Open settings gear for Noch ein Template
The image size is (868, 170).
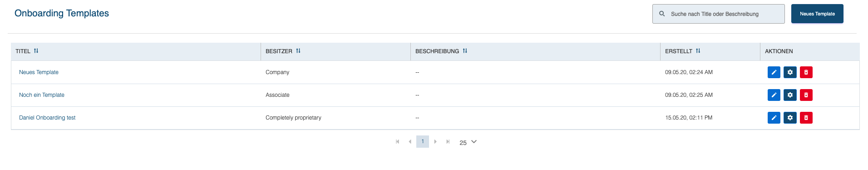click(x=790, y=95)
